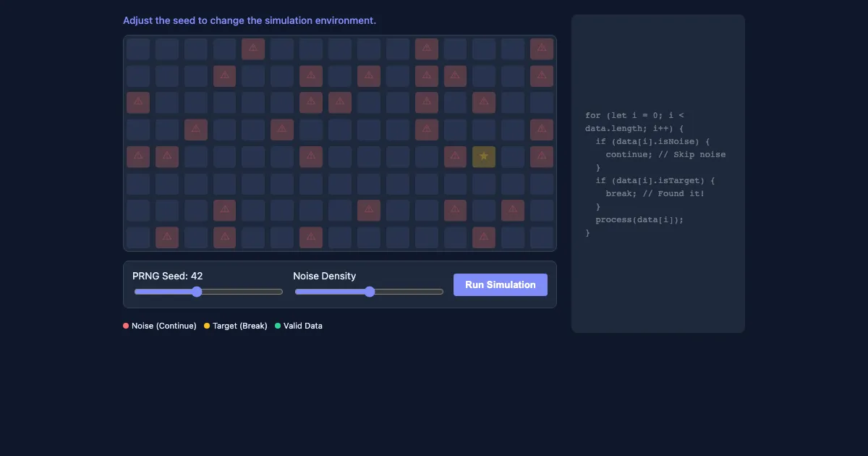Click the "PRNG Seed: 42" label
Viewport: 868px width, 456px height.
(168, 276)
